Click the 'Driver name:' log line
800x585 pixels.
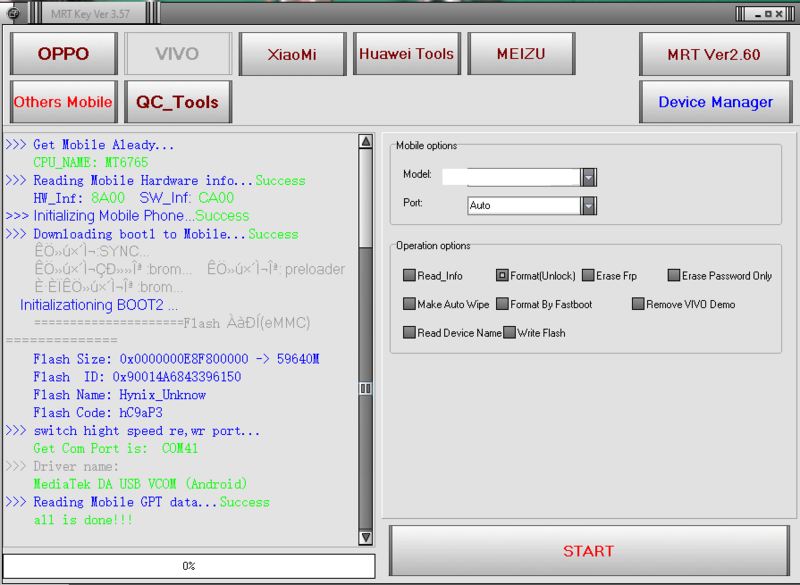click(62, 466)
